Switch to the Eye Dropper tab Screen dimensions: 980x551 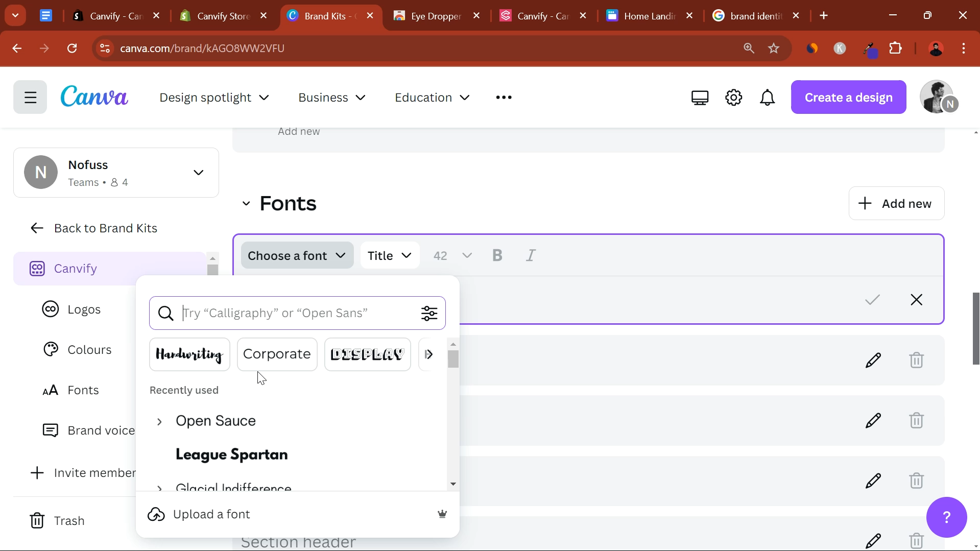[437, 16]
